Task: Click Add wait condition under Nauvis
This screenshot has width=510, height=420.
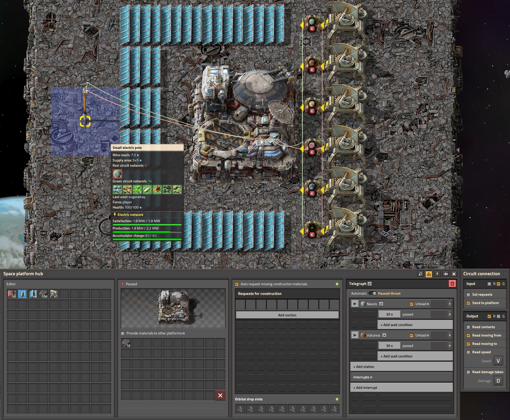Action: [x=415, y=325]
